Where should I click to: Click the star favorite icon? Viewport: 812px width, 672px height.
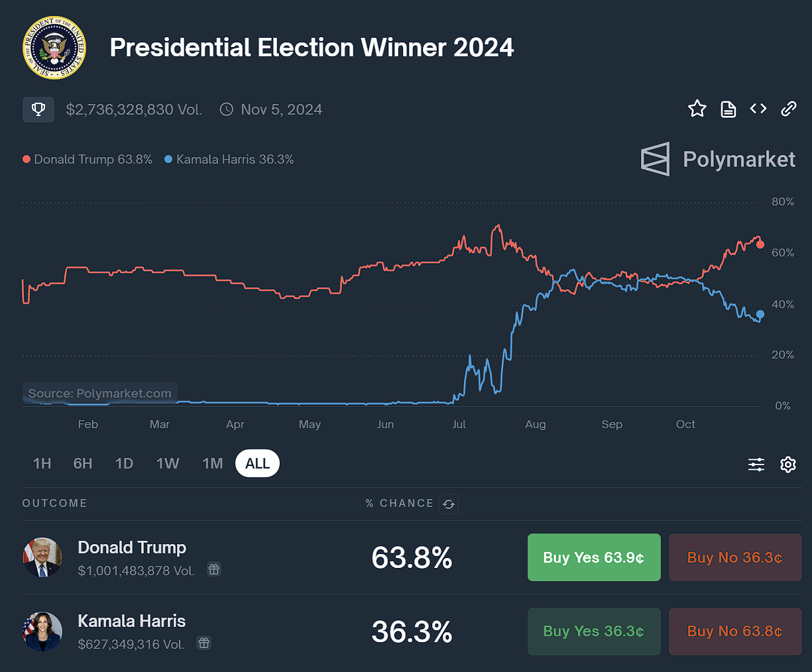click(x=697, y=109)
